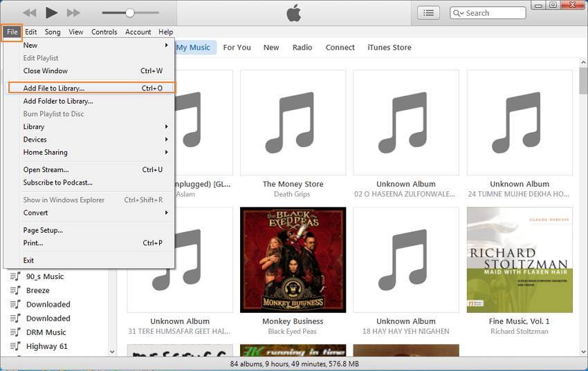
Task: Switch to the iTunes Store tab
Action: coord(389,48)
